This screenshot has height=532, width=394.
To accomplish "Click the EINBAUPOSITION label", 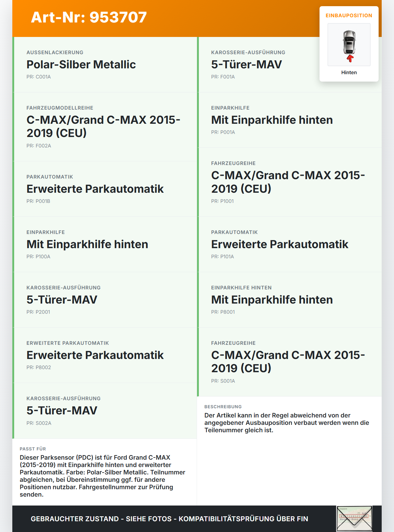I will tap(349, 15).
